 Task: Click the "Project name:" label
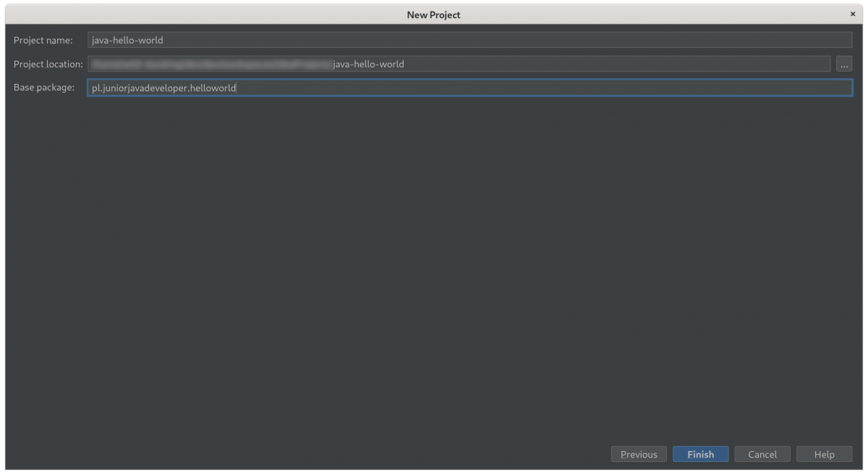click(x=43, y=40)
